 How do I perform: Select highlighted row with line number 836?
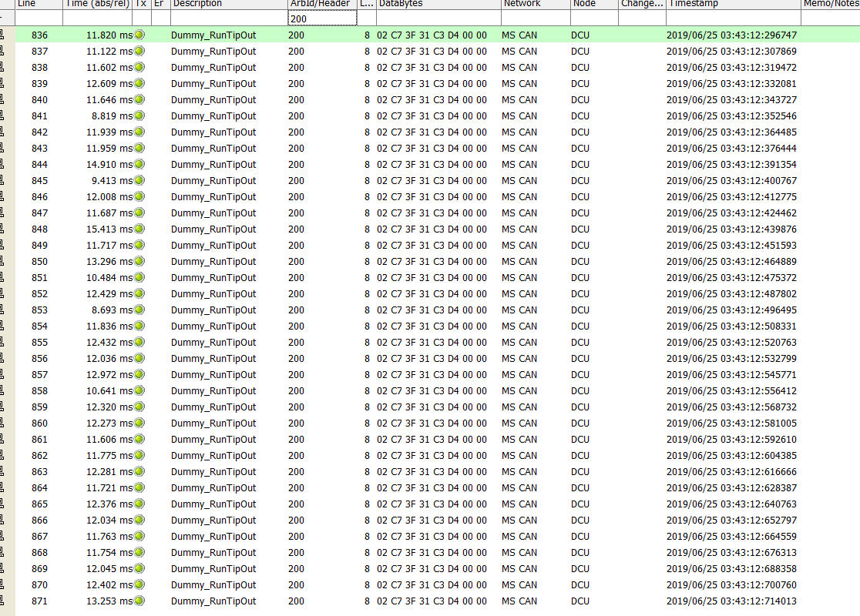tap(438, 35)
